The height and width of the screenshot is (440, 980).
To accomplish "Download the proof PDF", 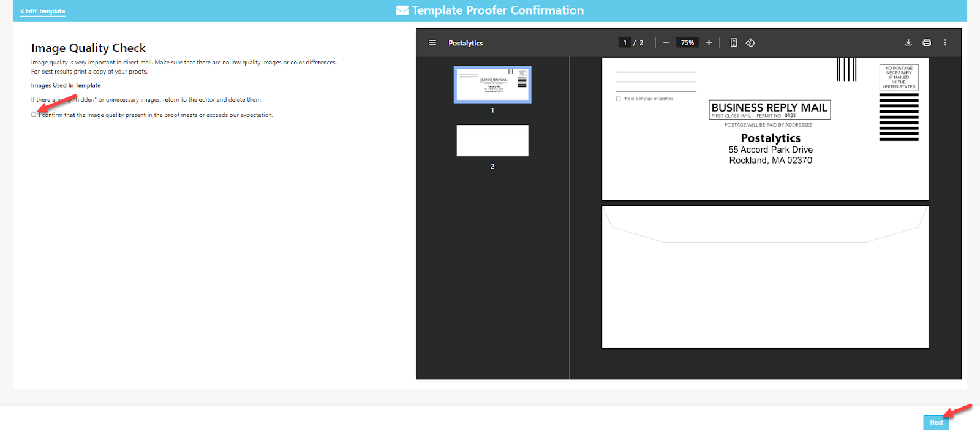I will (x=908, y=43).
